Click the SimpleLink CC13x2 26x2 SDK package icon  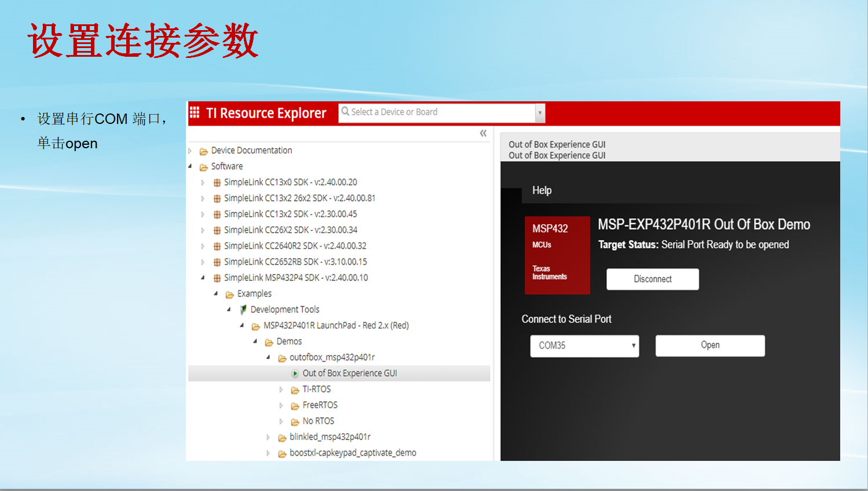tap(217, 199)
